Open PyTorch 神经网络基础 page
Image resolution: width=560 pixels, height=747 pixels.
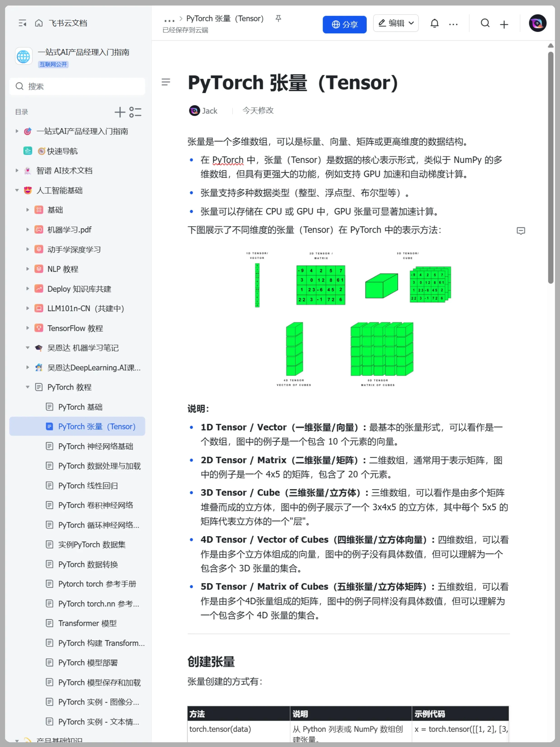coord(96,446)
